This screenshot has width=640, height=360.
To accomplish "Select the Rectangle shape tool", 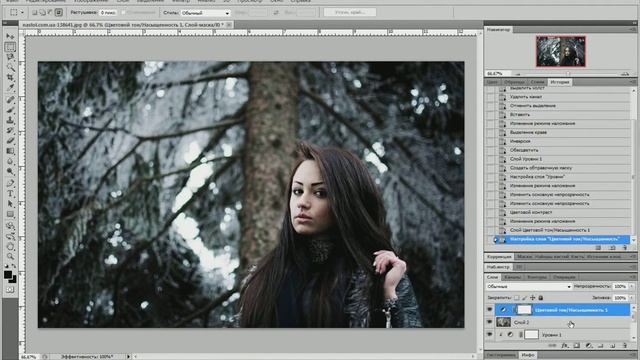I will pos(10,214).
